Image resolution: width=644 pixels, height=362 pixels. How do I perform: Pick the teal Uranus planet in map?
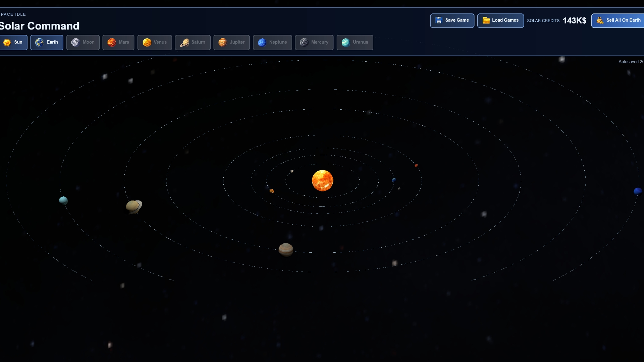(x=63, y=200)
